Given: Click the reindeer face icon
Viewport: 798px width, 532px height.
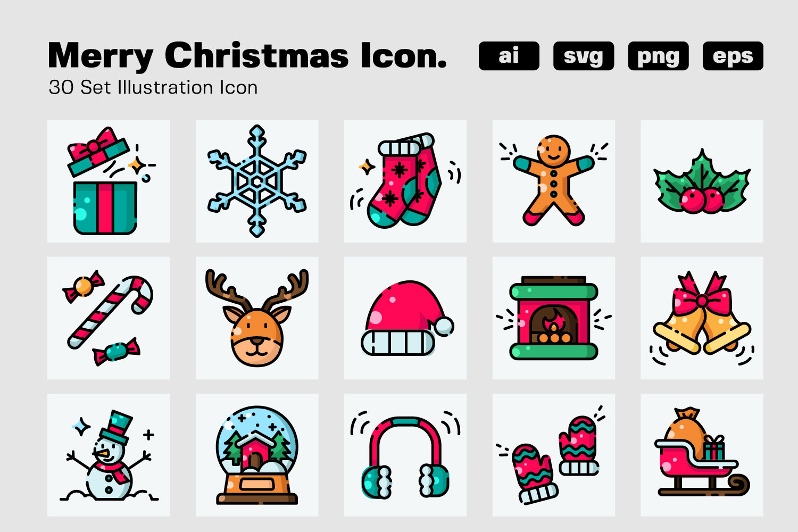Looking at the screenshot, I should pyautogui.click(x=257, y=318).
